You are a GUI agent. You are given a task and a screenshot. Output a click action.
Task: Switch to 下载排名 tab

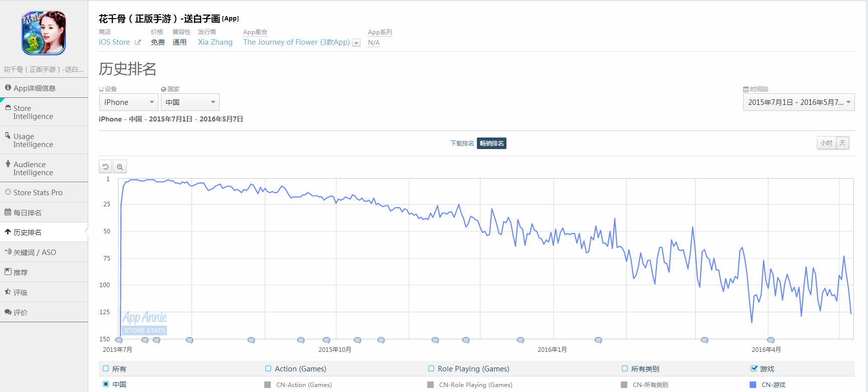tap(462, 144)
